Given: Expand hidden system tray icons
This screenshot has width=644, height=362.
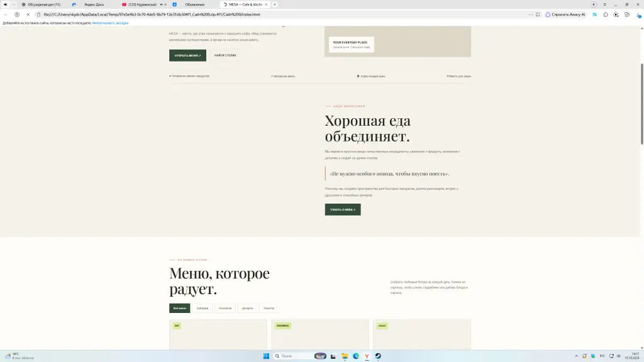Looking at the screenshot, I should 576,356.
